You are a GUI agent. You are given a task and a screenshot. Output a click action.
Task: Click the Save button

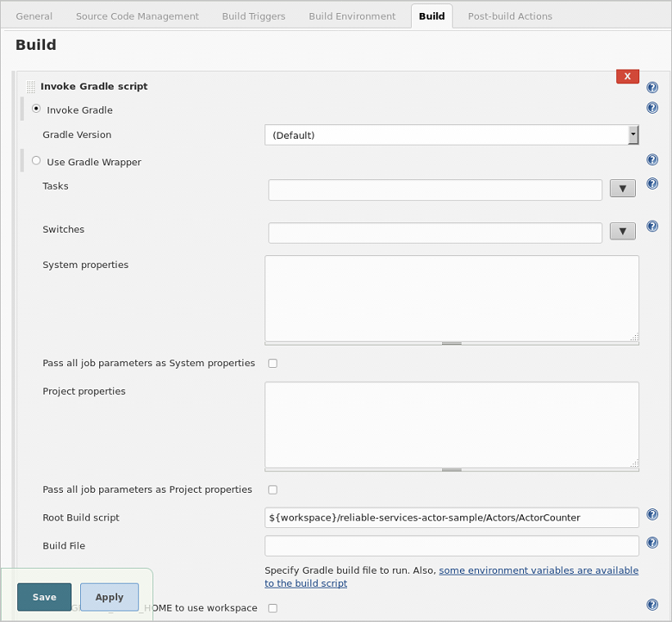point(44,597)
